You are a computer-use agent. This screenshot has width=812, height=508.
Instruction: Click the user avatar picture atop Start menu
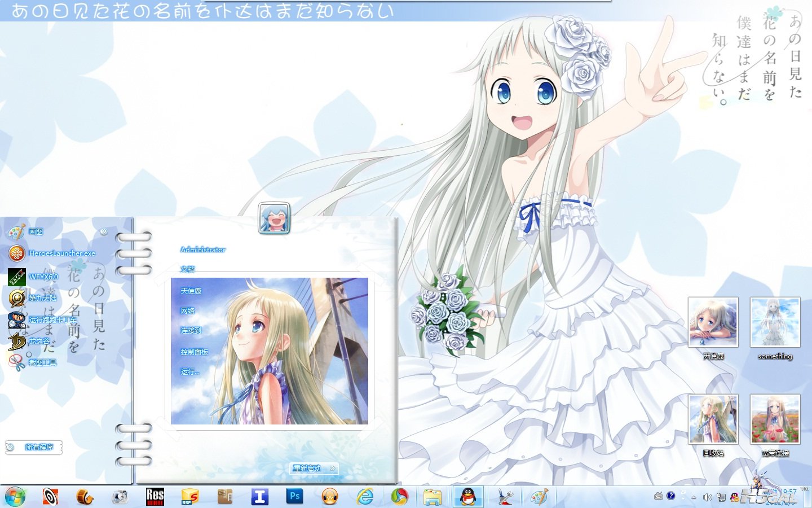274,218
